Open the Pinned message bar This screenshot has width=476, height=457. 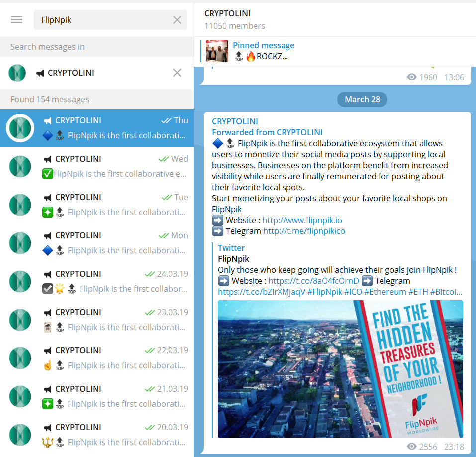tap(335, 51)
